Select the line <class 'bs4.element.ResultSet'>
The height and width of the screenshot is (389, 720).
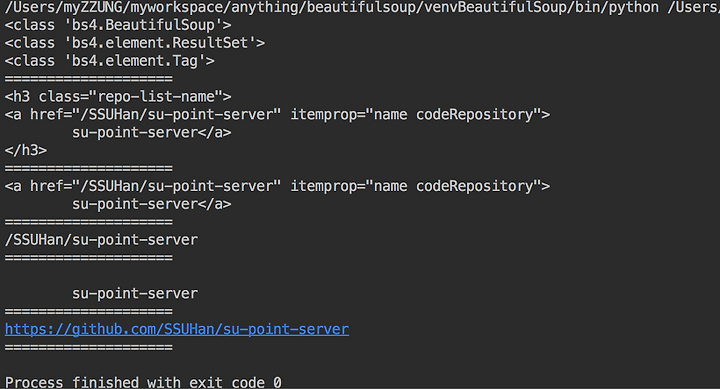(x=135, y=43)
